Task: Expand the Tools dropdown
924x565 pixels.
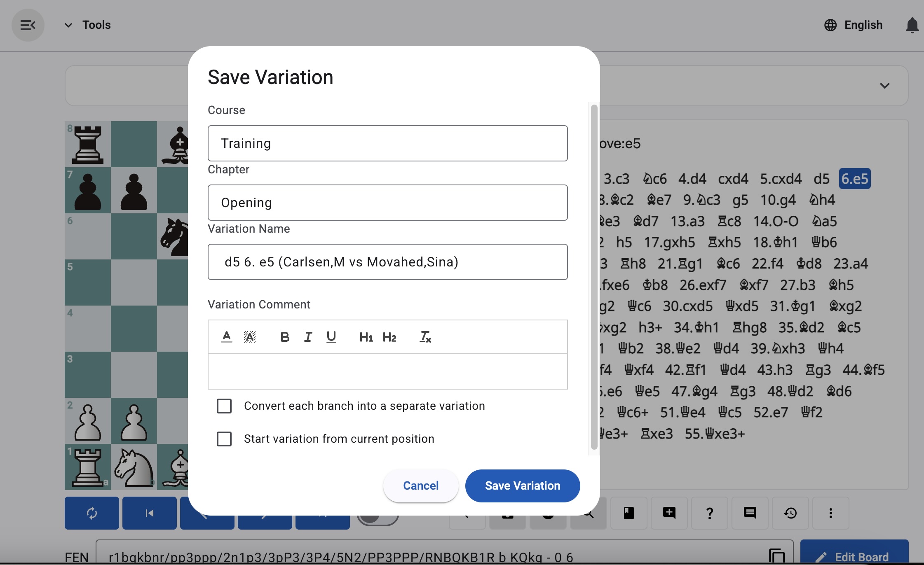Action: point(68,25)
